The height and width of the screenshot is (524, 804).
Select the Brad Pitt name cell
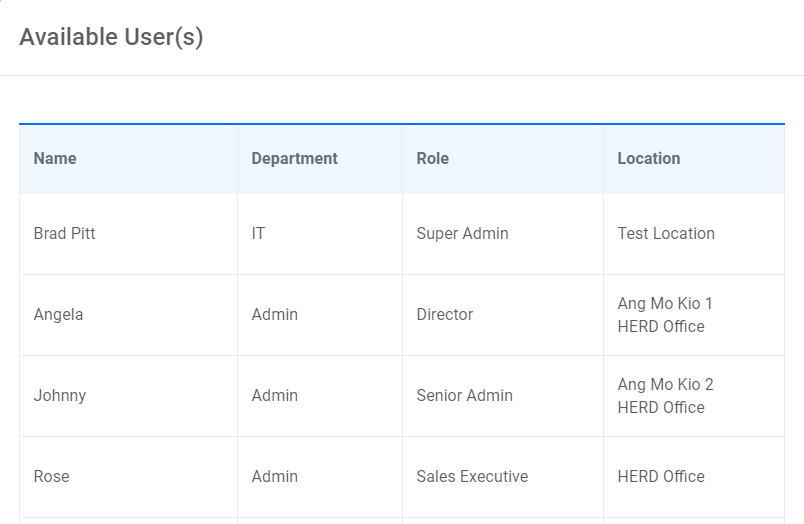(x=65, y=233)
